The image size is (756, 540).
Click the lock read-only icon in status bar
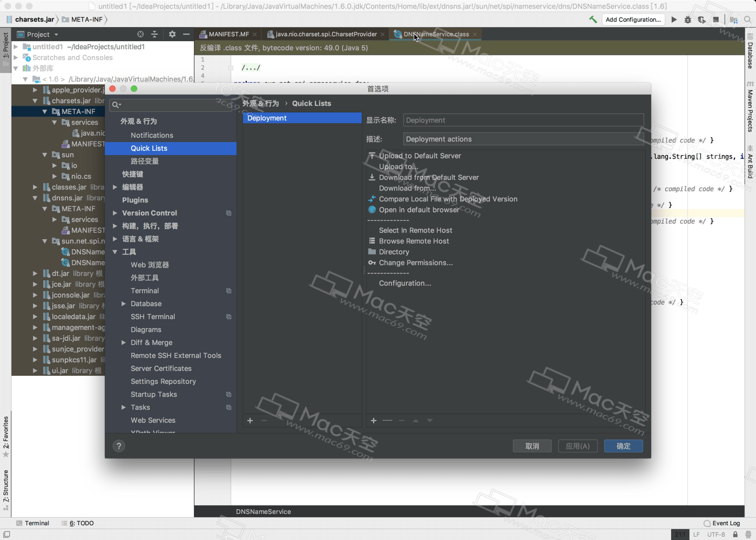tap(735, 535)
